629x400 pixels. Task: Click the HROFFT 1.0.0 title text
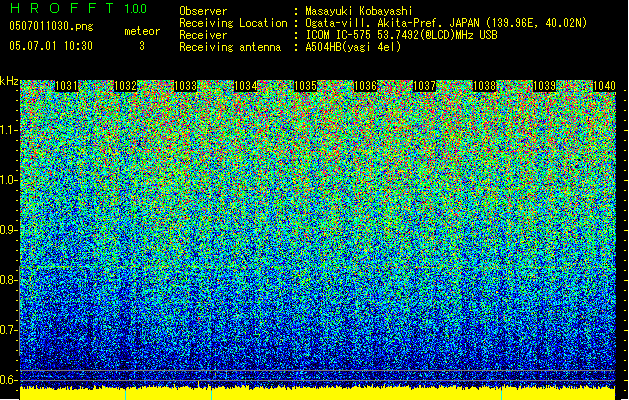(x=79, y=8)
